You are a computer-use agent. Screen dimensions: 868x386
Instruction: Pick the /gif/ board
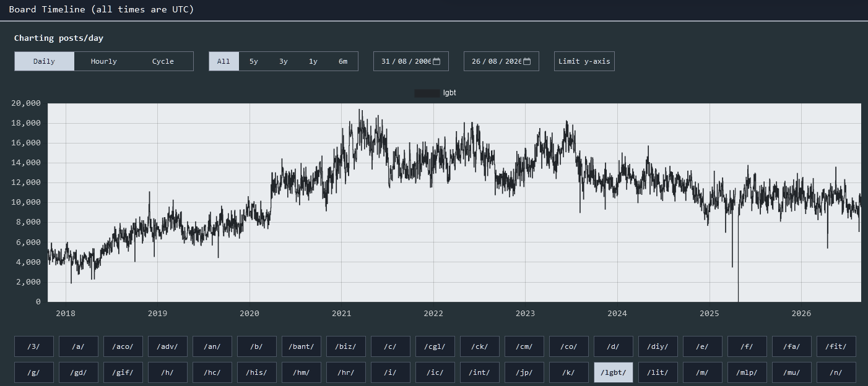[123, 372]
